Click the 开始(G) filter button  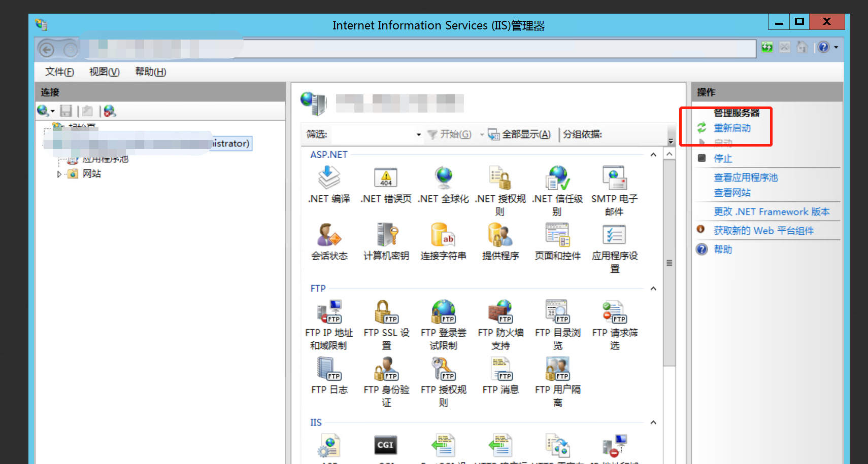pyautogui.click(x=449, y=134)
